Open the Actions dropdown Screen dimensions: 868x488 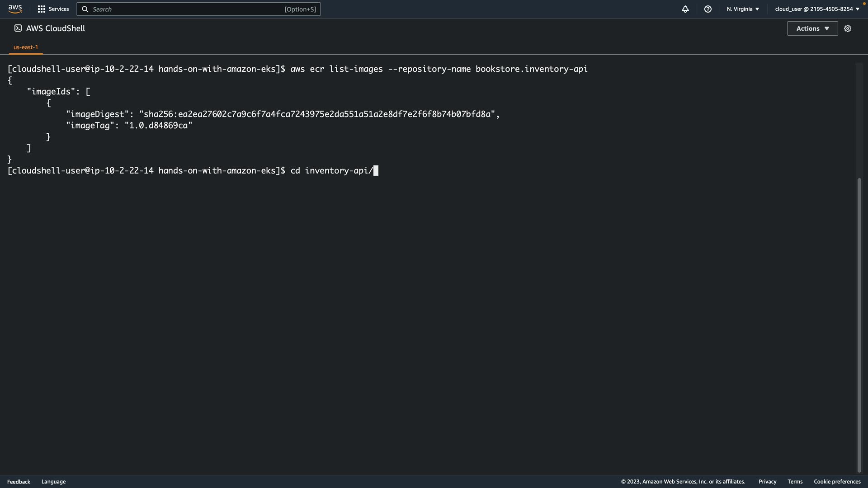click(812, 28)
